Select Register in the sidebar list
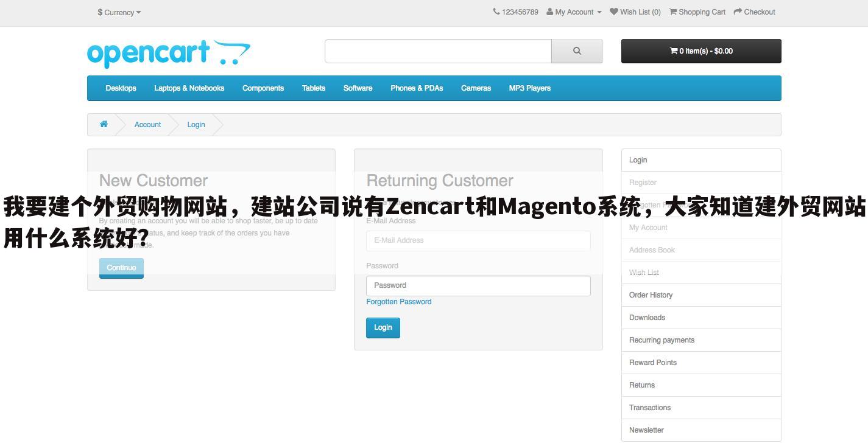Screen dimensions: 868x446 (x=701, y=183)
